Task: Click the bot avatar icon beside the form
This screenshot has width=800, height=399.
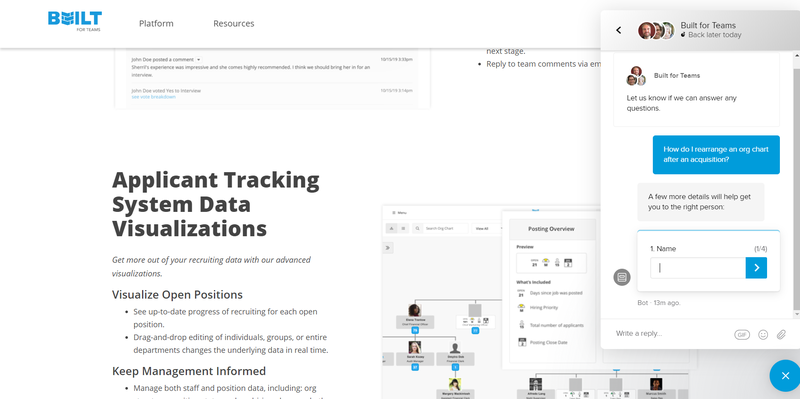Action: click(x=621, y=277)
